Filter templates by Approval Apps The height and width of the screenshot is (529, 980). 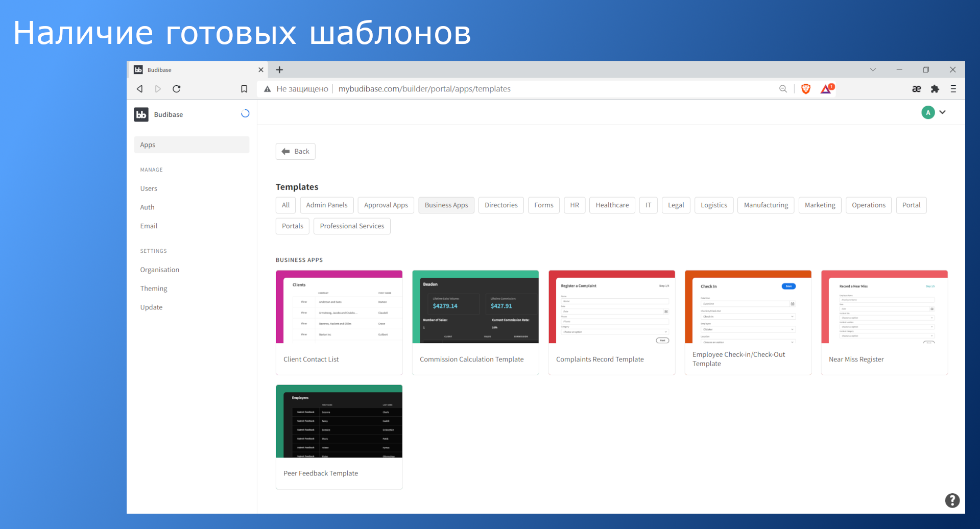pyautogui.click(x=386, y=205)
